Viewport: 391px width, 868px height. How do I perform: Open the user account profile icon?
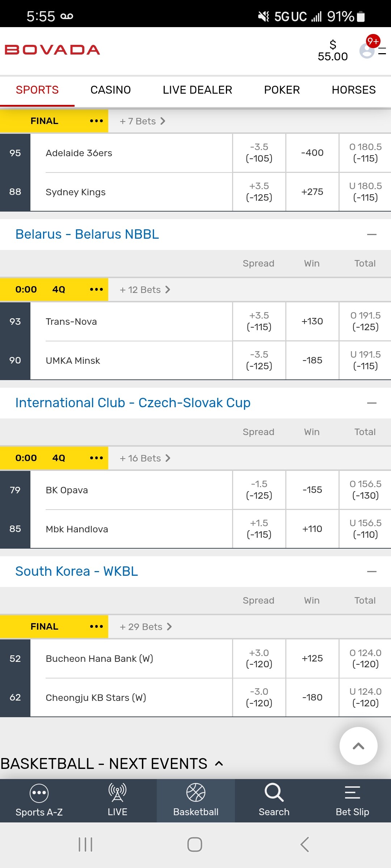(x=367, y=51)
